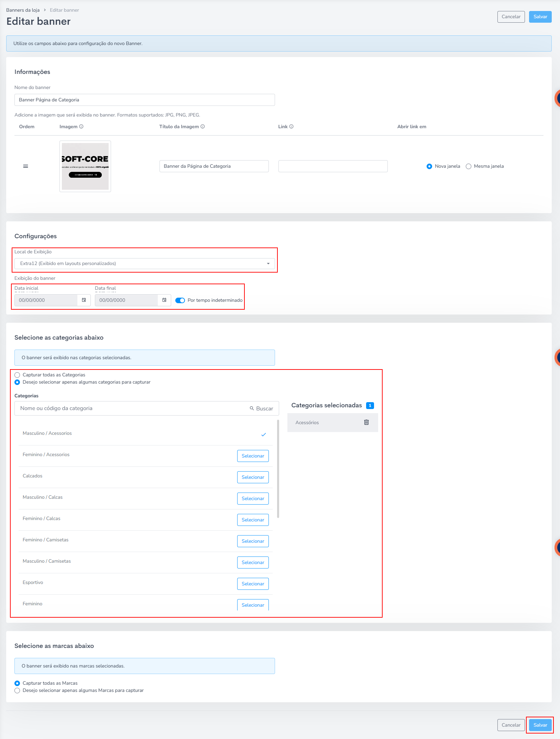Open the Data inicial calendar picker
This screenshot has width=560, height=739.
(84, 300)
